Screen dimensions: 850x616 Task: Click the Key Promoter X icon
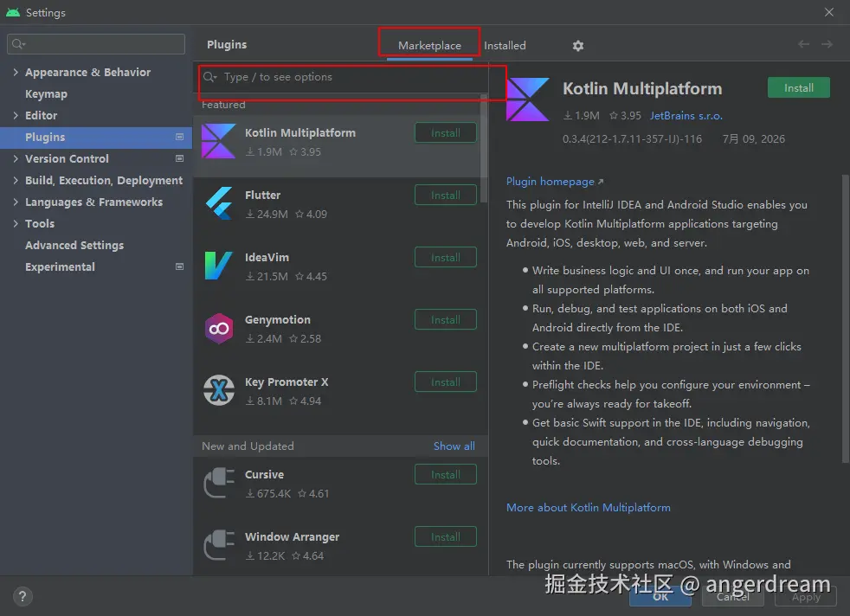pyautogui.click(x=219, y=390)
